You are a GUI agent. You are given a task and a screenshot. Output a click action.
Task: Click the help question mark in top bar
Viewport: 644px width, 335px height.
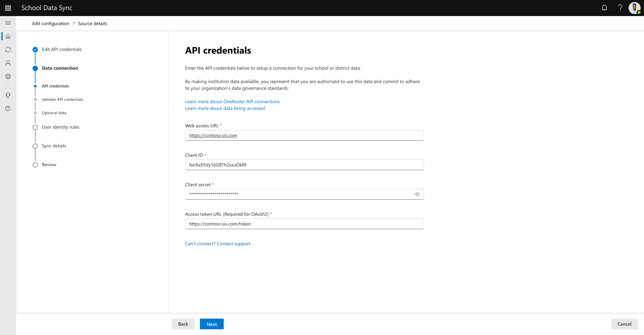pyautogui.click(x=620, y=8)
